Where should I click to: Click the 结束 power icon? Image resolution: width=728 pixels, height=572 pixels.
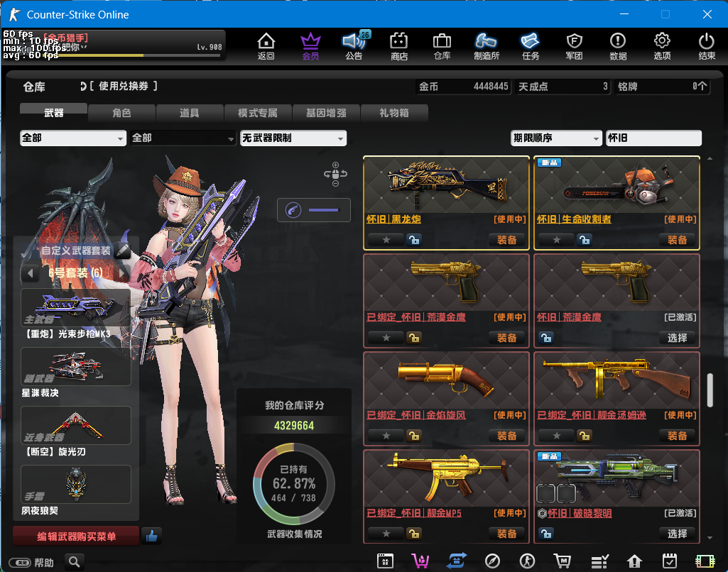coord(707,46)
